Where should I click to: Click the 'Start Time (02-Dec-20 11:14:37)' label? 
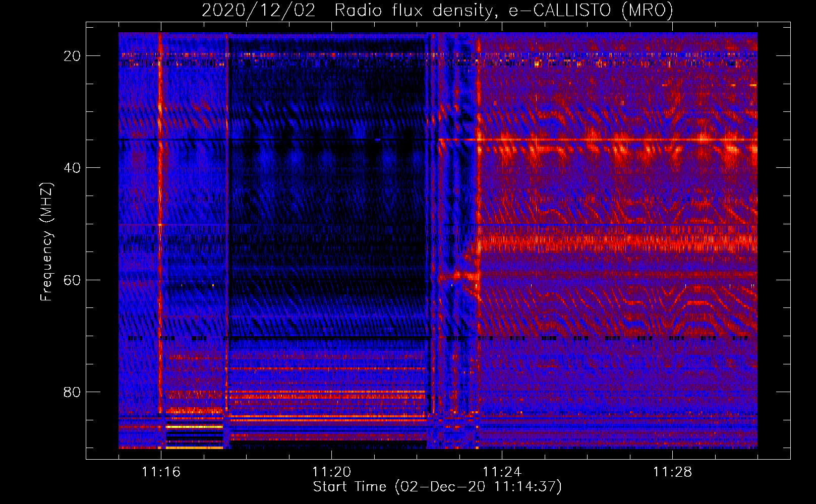[437, 487]
